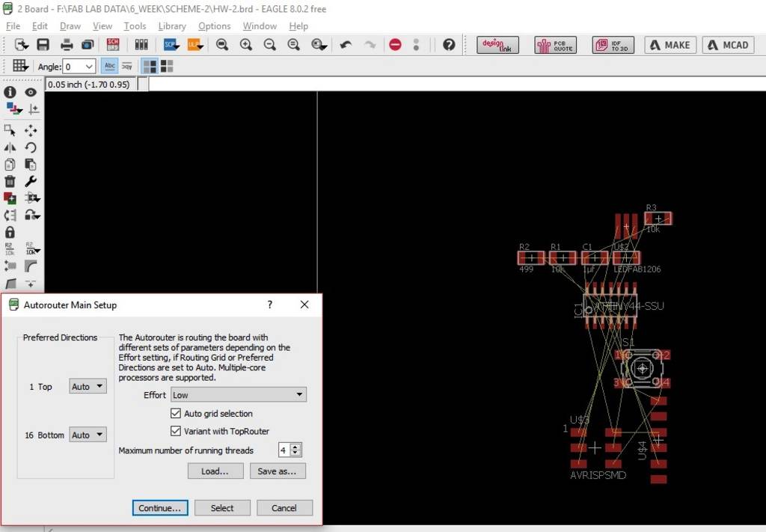
Task: Select the Name tool (R2 label)
Action: click(10, 248)
